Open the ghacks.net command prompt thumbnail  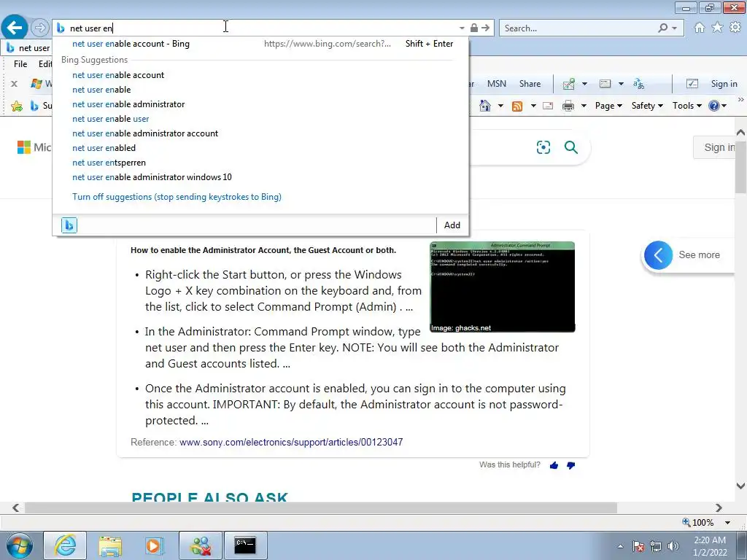coord(502,287)
